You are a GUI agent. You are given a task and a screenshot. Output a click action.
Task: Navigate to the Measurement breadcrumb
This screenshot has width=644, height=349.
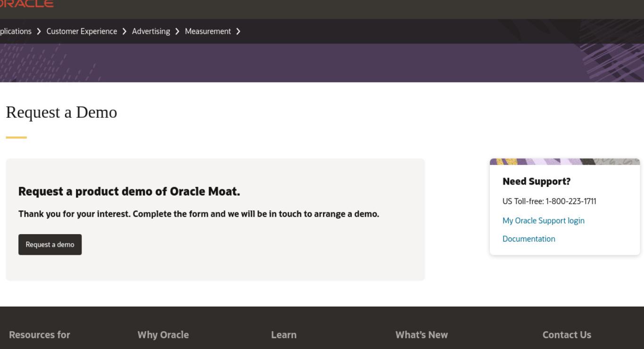pos(208,32)
